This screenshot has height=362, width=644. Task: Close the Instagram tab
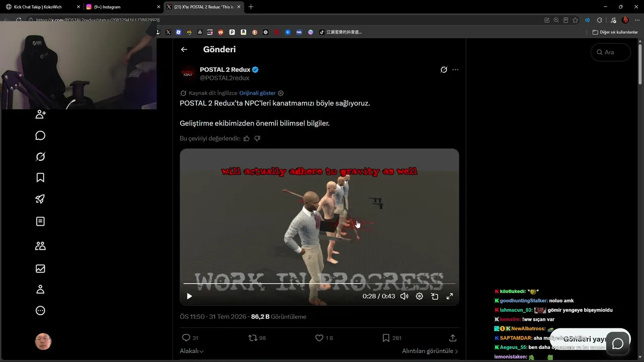pyautogui.click(x=158, y=7)
